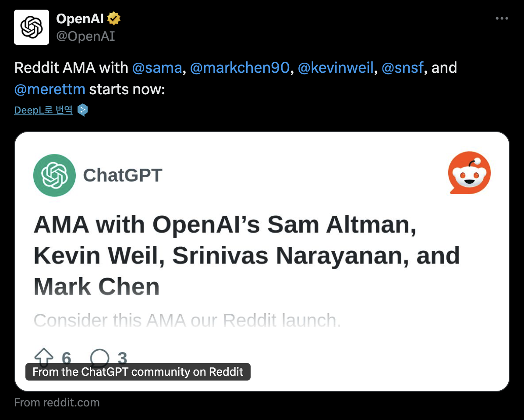Screen dimensions: 524x420
Task: Click the upvote arrow icon
Action: click(x=44, y=357)
